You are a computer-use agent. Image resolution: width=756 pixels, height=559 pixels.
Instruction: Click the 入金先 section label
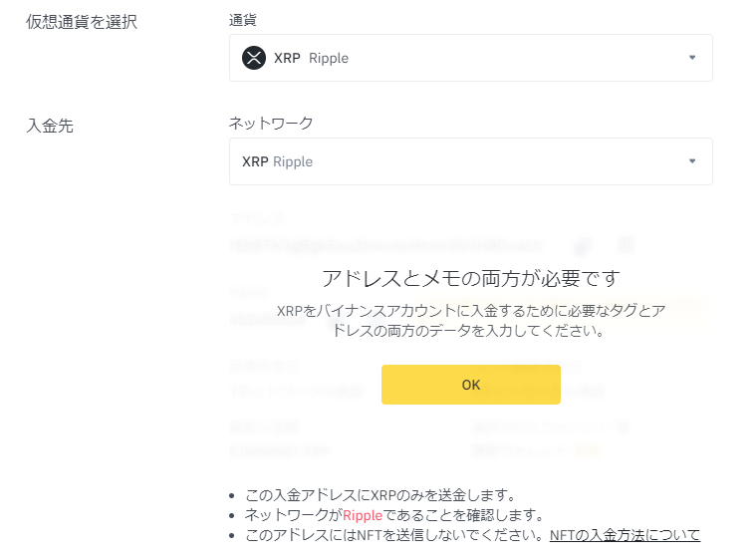point(50,126)
